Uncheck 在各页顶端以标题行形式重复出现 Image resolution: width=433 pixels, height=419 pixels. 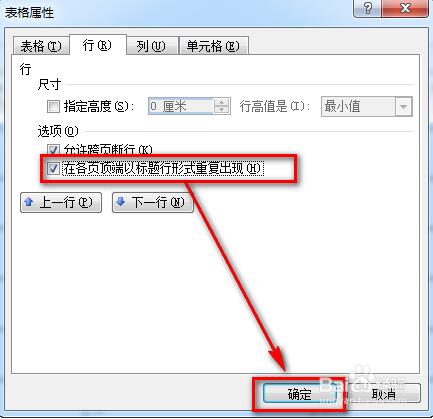pyautogui.click(x=53, y=168)
